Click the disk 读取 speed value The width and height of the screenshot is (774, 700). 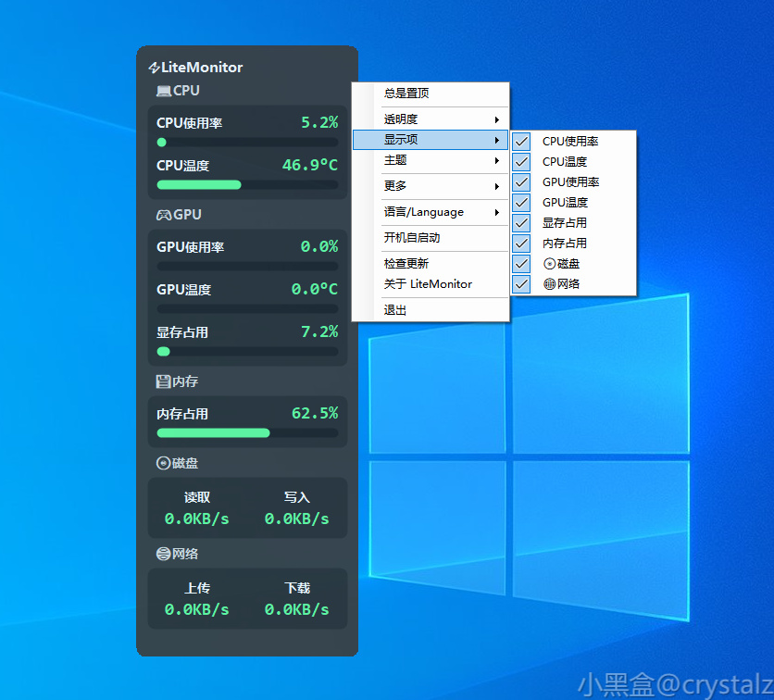[x=197, y=519]
